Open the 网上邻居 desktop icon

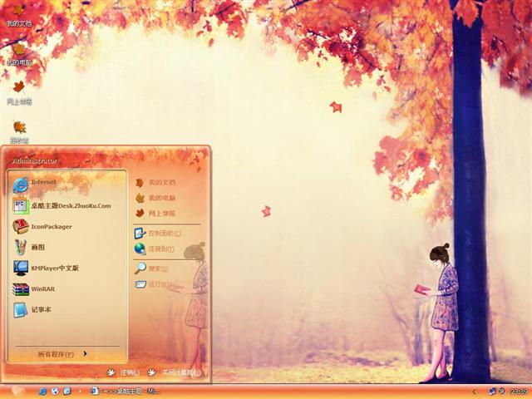click(x=19, y=93)
